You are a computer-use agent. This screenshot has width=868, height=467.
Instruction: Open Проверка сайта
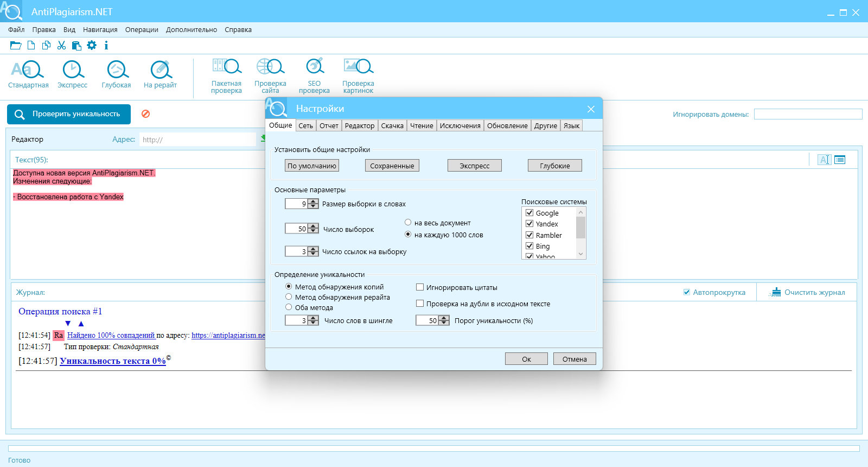coord(270,76)
